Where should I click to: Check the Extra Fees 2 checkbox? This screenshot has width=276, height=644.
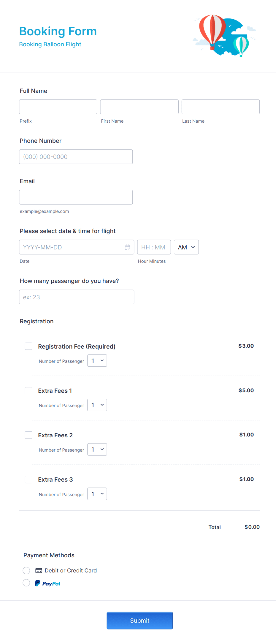click(28, 435)
